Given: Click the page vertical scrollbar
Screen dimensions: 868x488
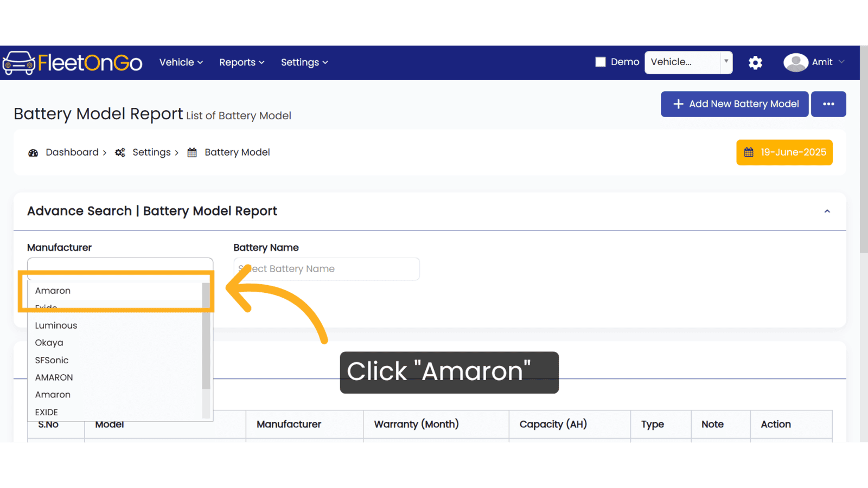Looking at the screenshot, I should tap(864, 149).
